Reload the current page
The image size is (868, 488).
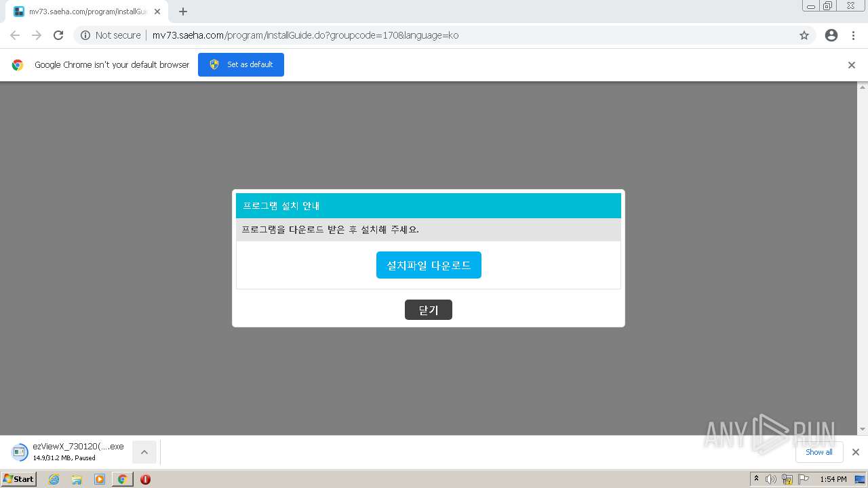pyautogui.click(x=58, y=35)
